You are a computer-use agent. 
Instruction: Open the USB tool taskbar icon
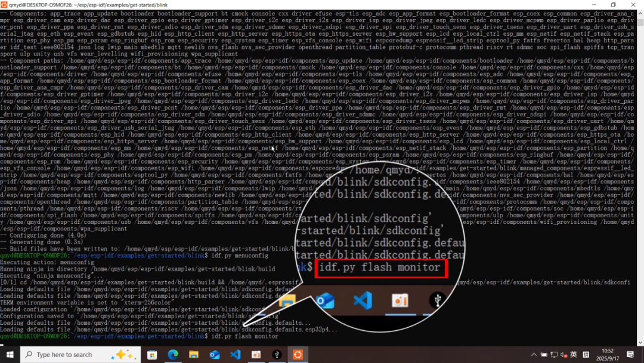click(277, 355)
